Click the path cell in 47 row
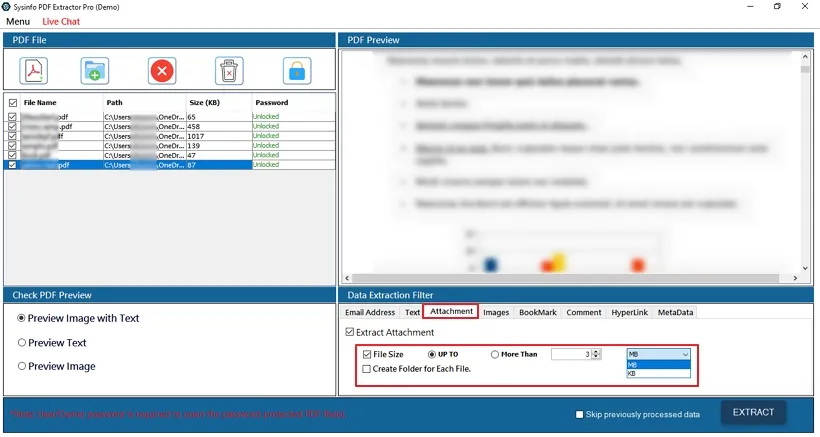820x437 pixels. [144, 155]
